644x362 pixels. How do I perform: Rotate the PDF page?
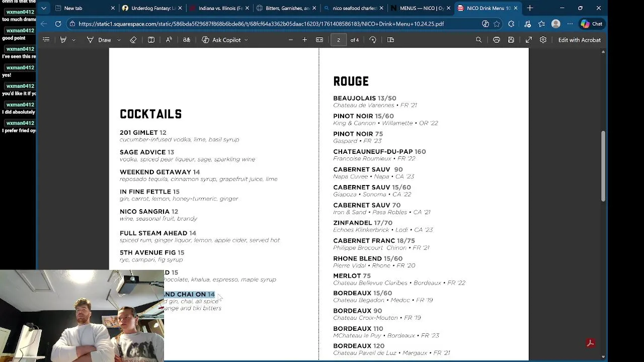click(x=373, y=40)
